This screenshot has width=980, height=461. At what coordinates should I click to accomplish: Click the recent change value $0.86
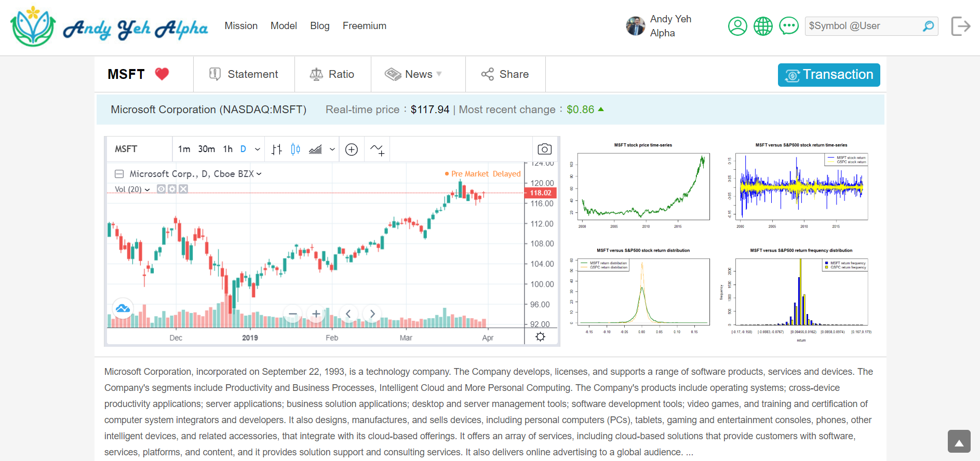point(580,110)
